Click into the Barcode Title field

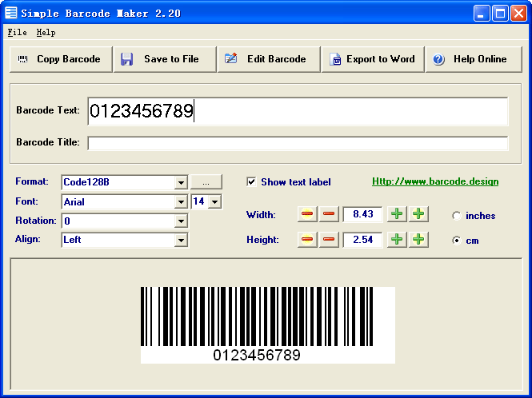(298, 143)
